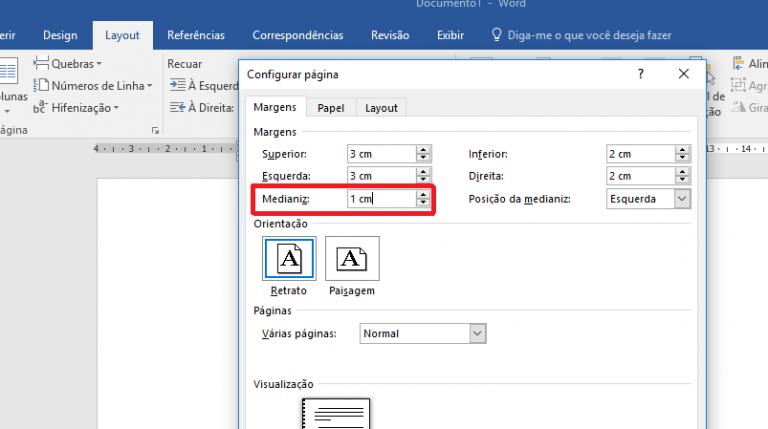Close the Configurar página dialog
This screenshot has height=429, width=768.
(684, 74)
